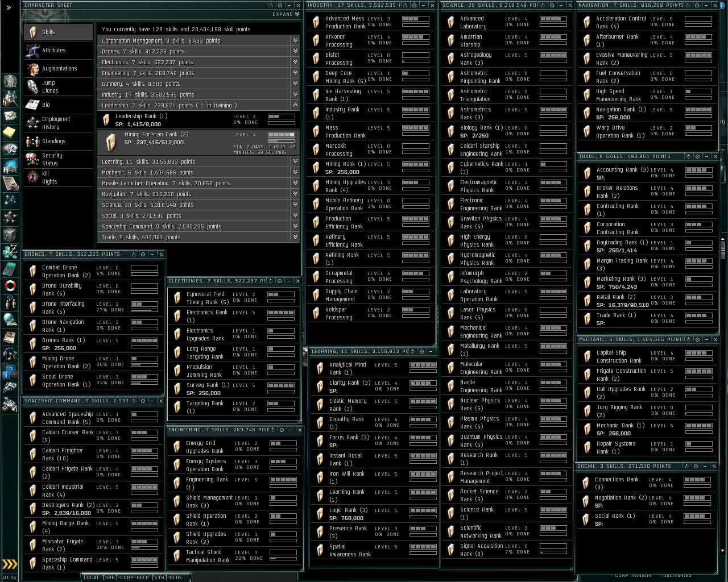Viewport: 728px width, 582px height.
Task: Click the EXPAND button in Character Sheet
Action: (286, 14)
